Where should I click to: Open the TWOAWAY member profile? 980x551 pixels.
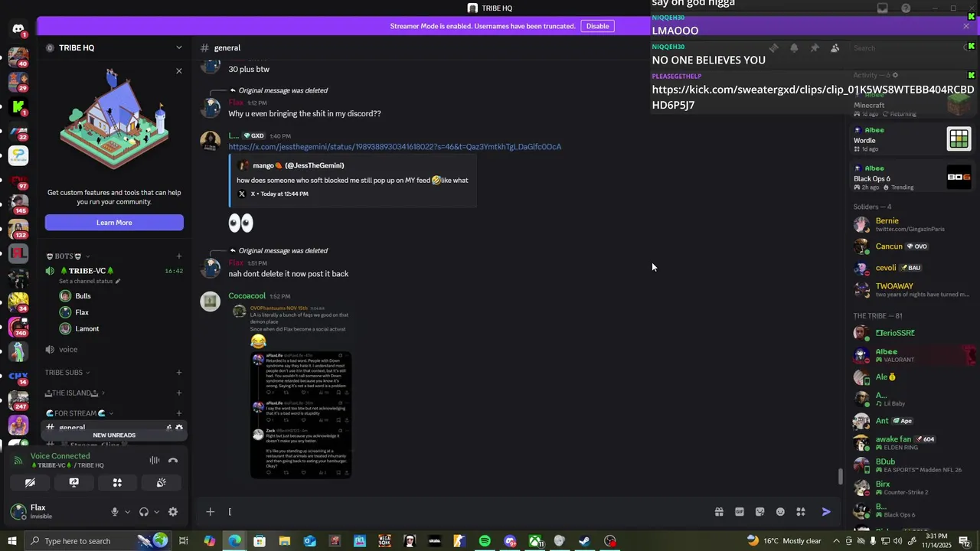click(911, 289)
